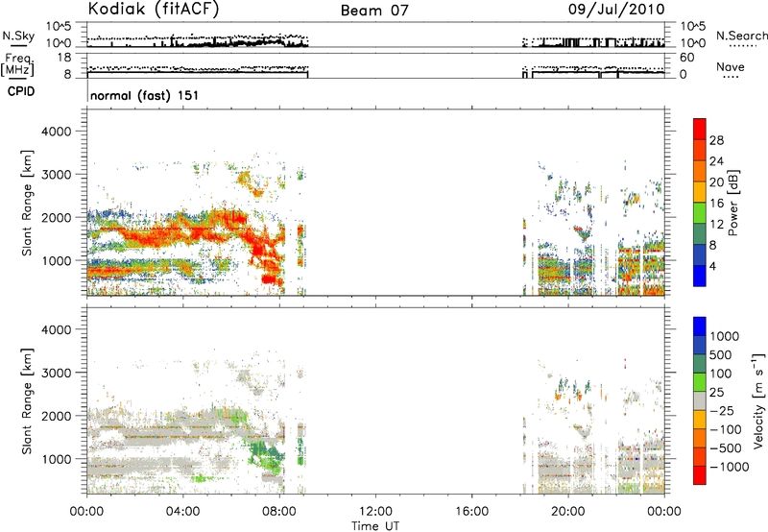Click 'Slant Range [km]' label of power panel
This screenshot has height=532, width=768.
tap(27, 203)
